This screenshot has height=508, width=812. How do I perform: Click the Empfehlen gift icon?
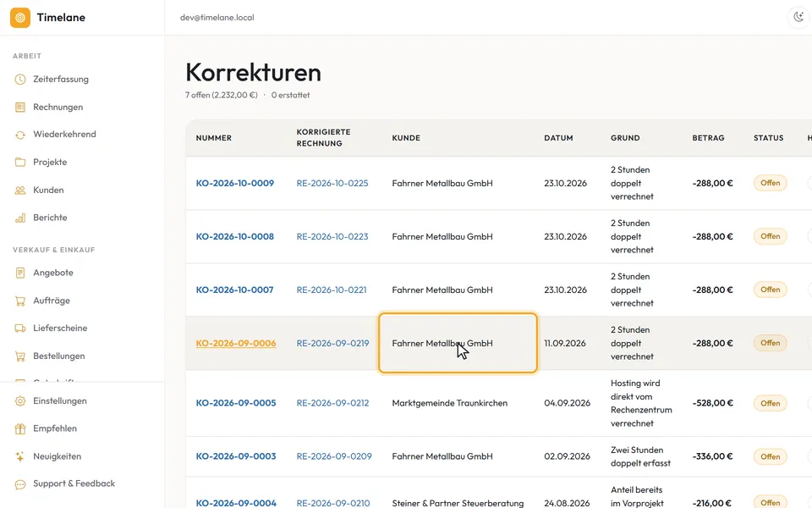(x=20, y=428)
